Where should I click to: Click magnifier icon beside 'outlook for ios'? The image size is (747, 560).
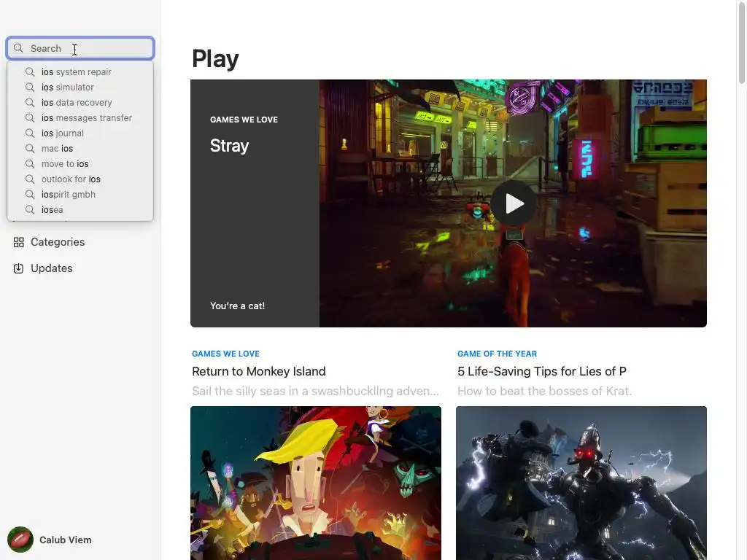30,179
